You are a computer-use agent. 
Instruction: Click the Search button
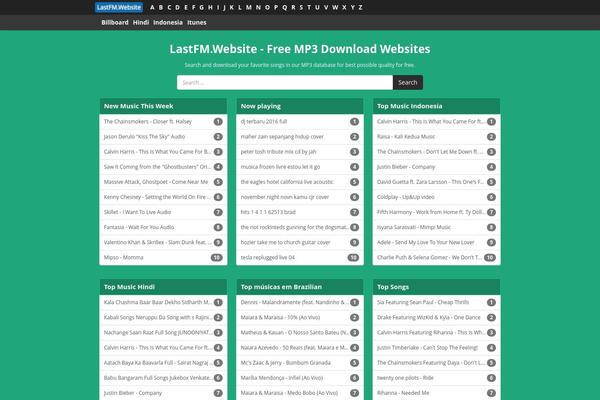click(408, 82)
